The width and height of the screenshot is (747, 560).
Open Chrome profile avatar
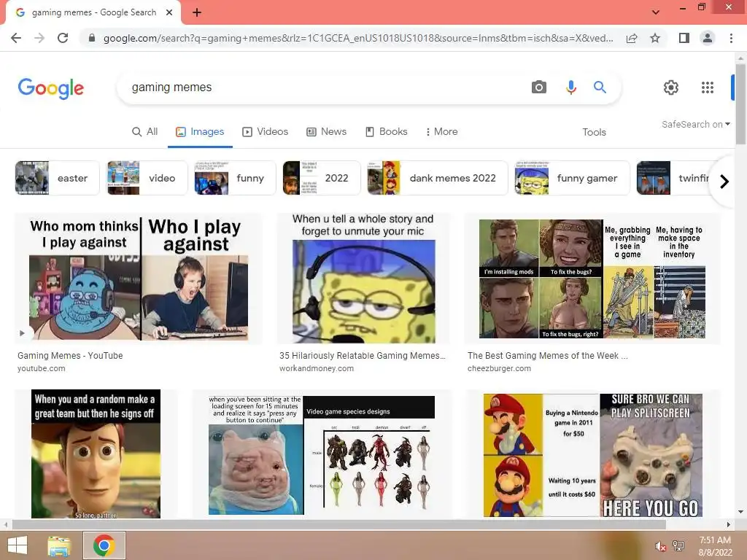click(x=708, y=38)
